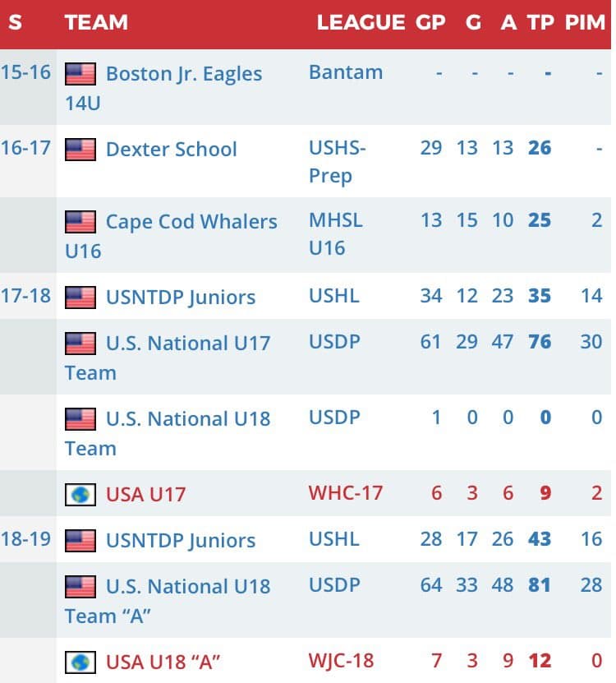Open the Dexter School team page
Image resolution: width=616 pixels, height=683 pixels.
pos(171,150)
